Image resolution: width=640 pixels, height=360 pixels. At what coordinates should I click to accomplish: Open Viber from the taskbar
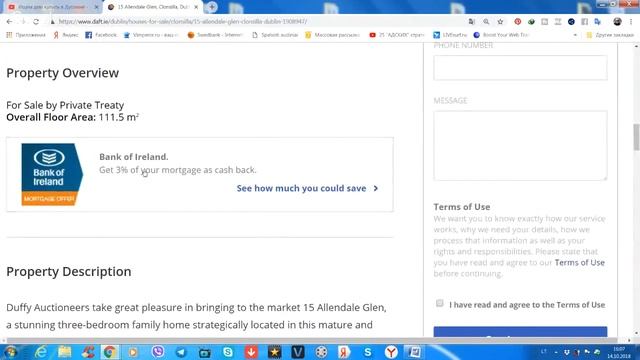[158, 352]
